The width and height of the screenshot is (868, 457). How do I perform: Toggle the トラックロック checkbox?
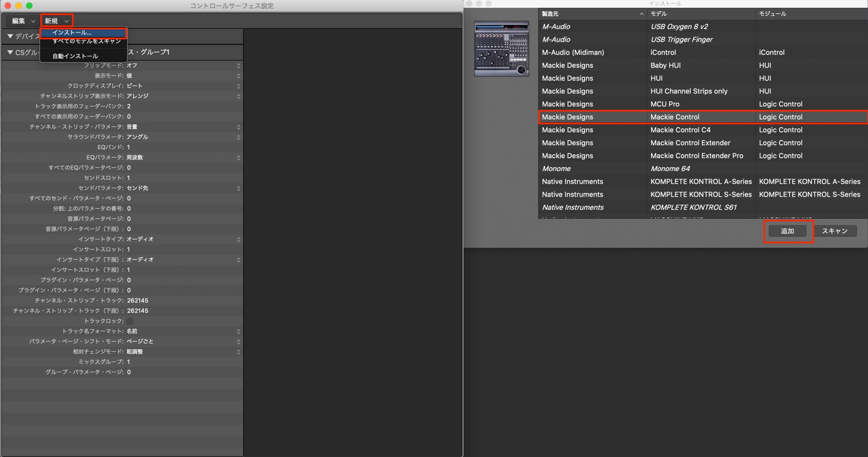point(130,321)
